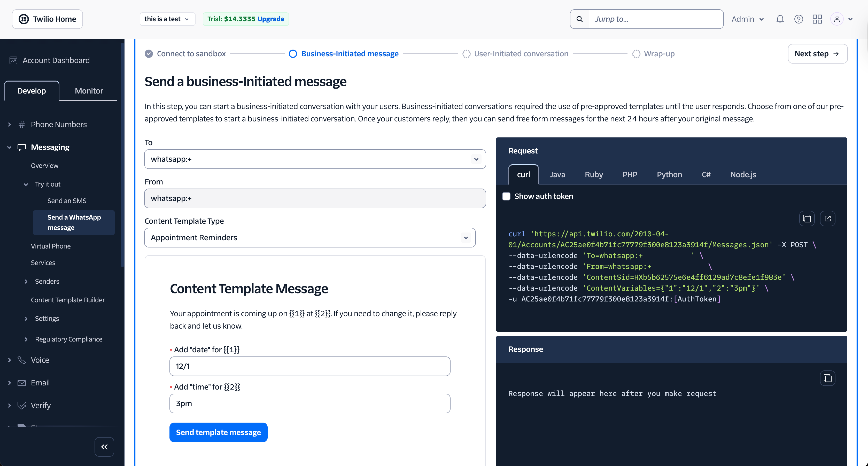This screenshot has width=868, height=466.
Task: Expand the Content Template Type dropdown
Action: click(466, 238)
